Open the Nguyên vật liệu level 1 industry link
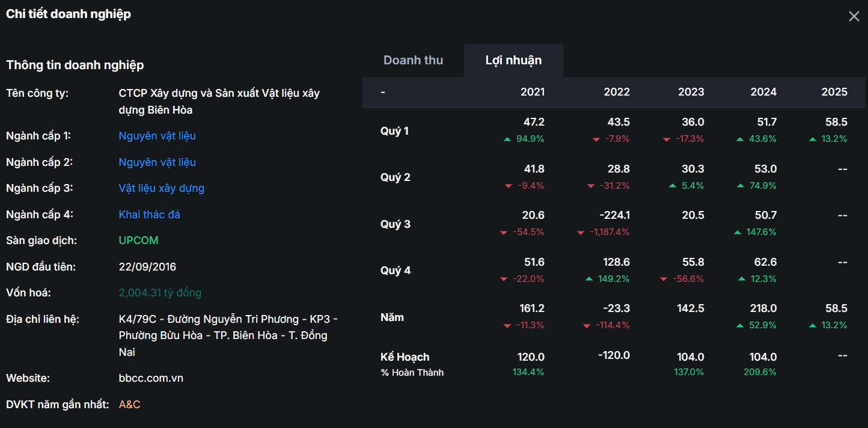The width and height of the screenshot is (868, 428). tap(157, 136)
